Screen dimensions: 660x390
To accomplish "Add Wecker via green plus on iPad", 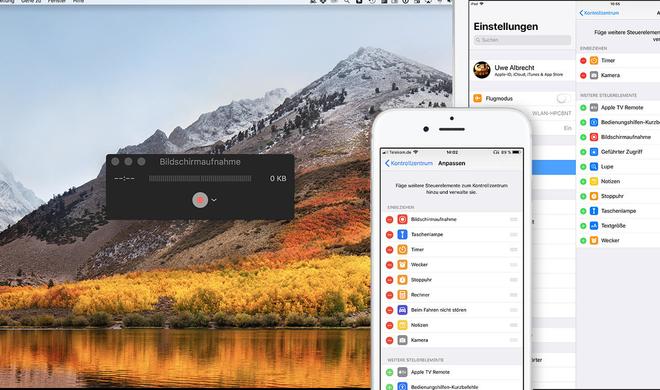I will (x=583, y=241).
